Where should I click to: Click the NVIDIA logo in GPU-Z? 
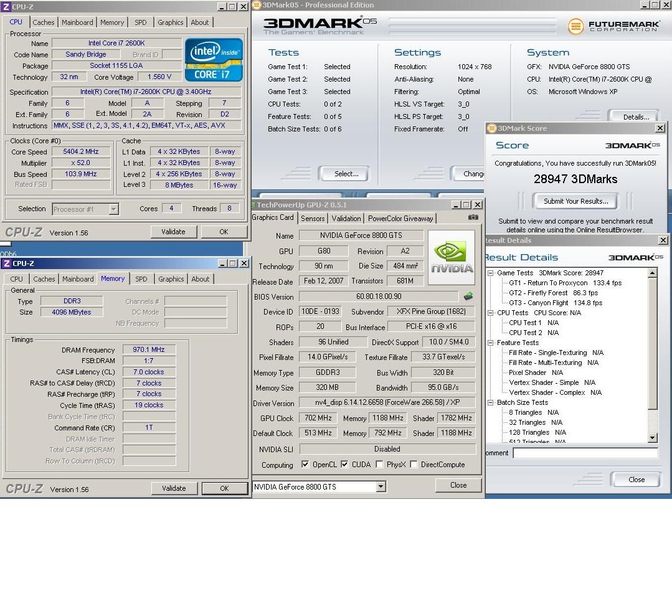pos(452,258)
